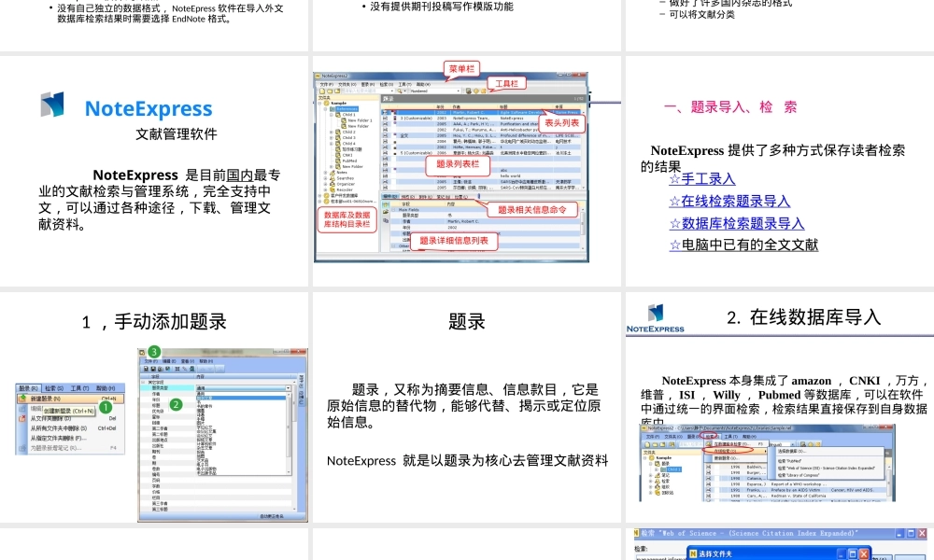
Task: Click the NoteExpress logo on the 在线数据库导入 slide
Action: (656, 318)
